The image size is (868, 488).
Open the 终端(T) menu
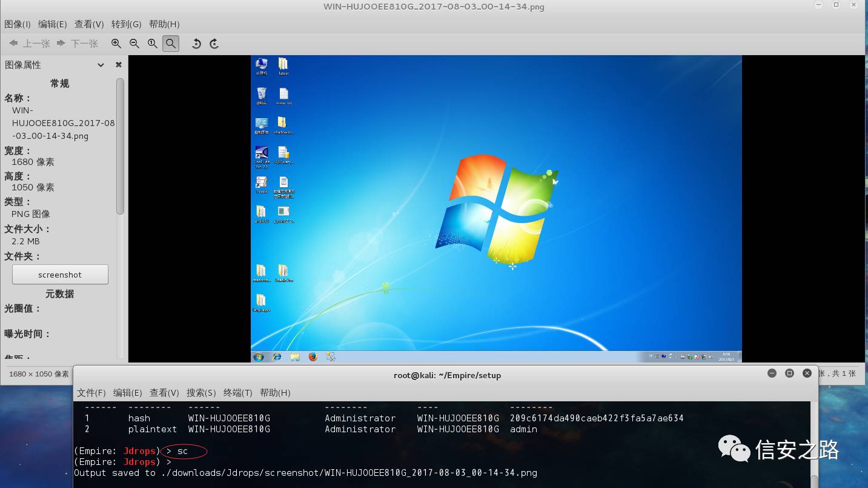tap(238, 393)
